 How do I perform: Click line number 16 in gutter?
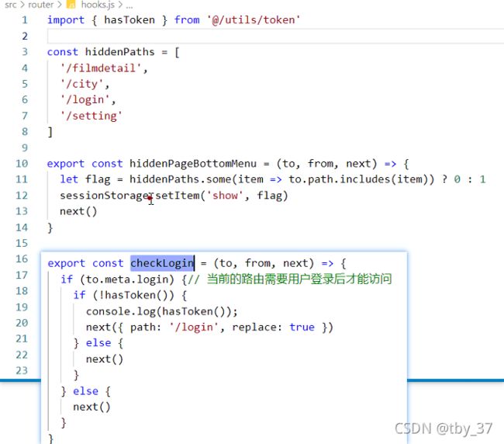(x=22, y=258)
